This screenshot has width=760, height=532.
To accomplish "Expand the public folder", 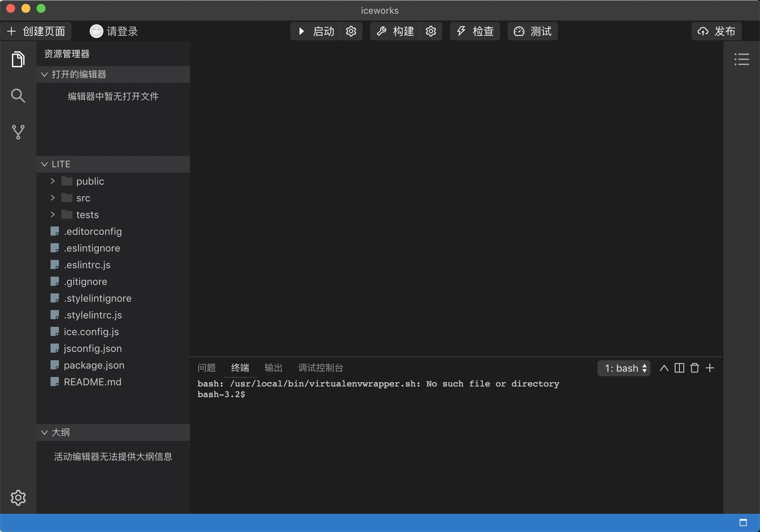I will pos(113,181).
